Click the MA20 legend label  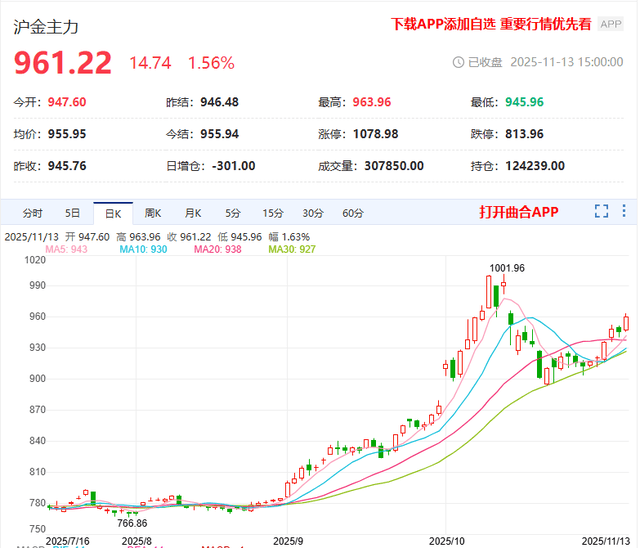click(215, 249)
